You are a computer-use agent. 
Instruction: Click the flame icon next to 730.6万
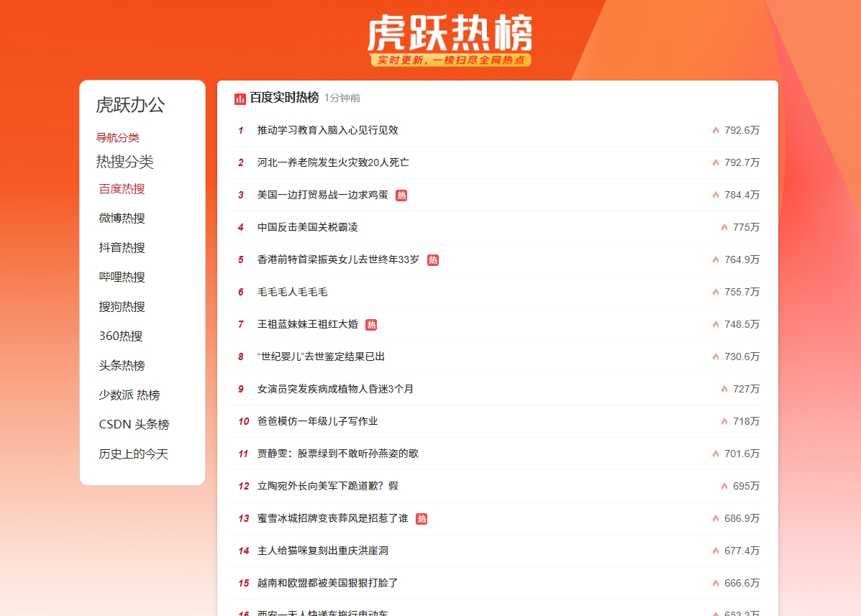(x=716, y=357)
